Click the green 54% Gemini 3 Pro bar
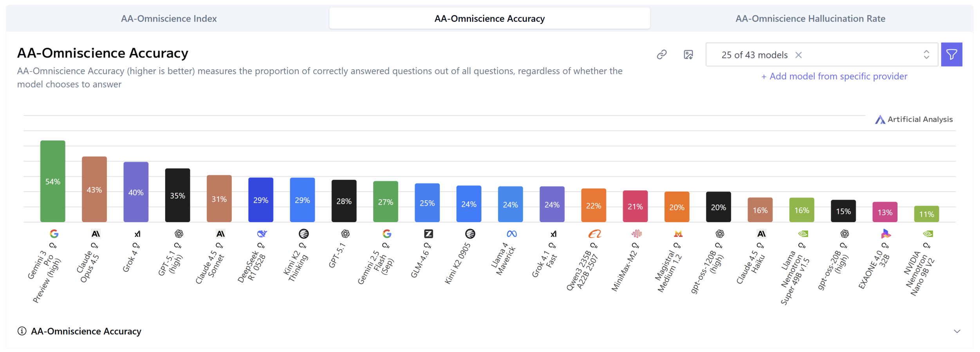The image size is (980, 352). coord(53,181)
